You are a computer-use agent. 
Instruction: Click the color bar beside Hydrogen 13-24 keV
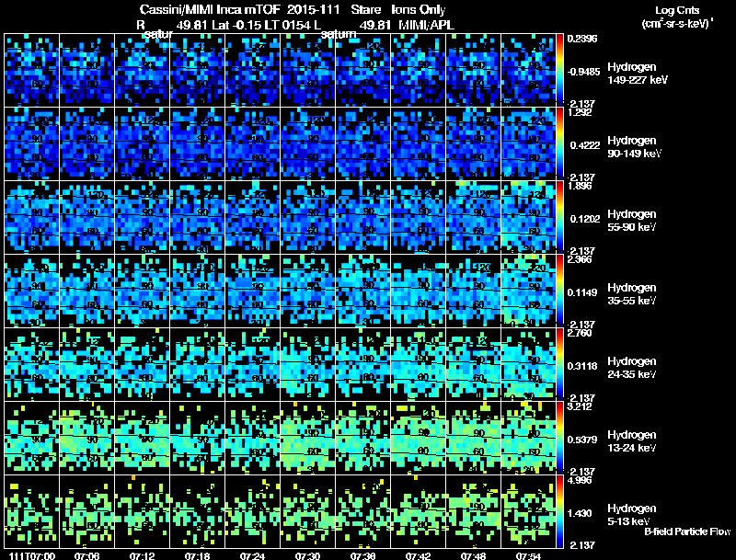pos(559,438)
